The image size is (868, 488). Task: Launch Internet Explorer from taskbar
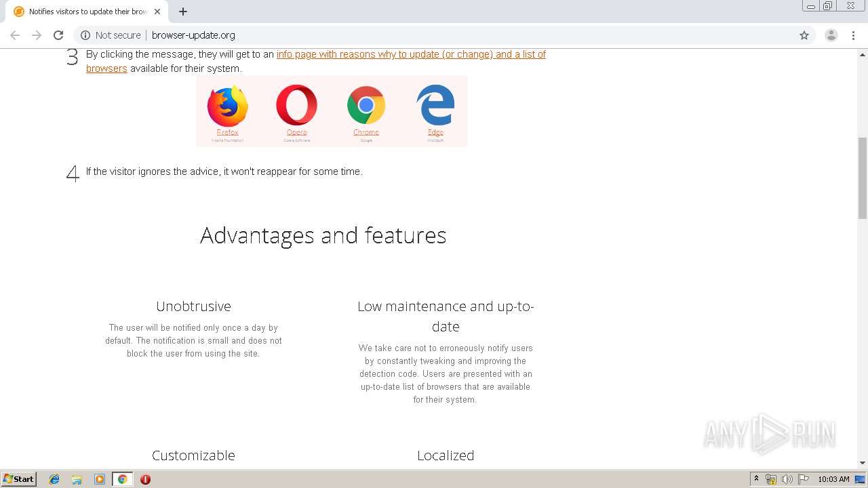tap(54, 479)
